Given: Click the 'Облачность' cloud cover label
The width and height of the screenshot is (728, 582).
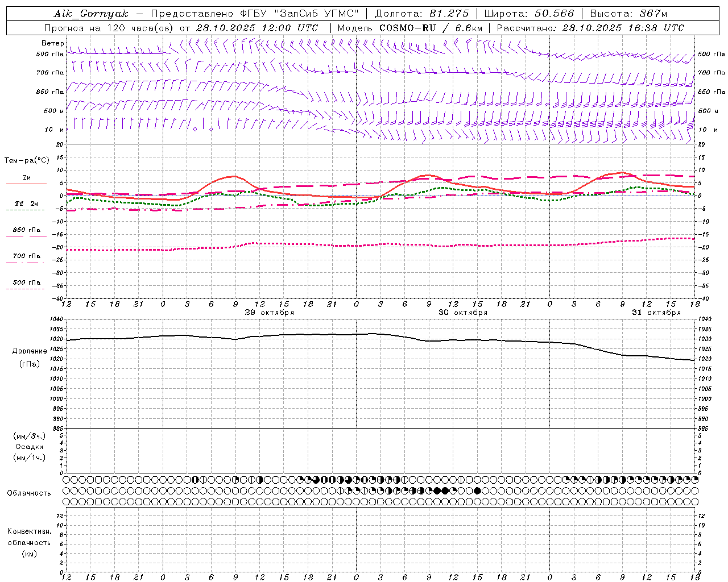Looking at the screenshot, I should pyautogui.click(x=29, y=493).
